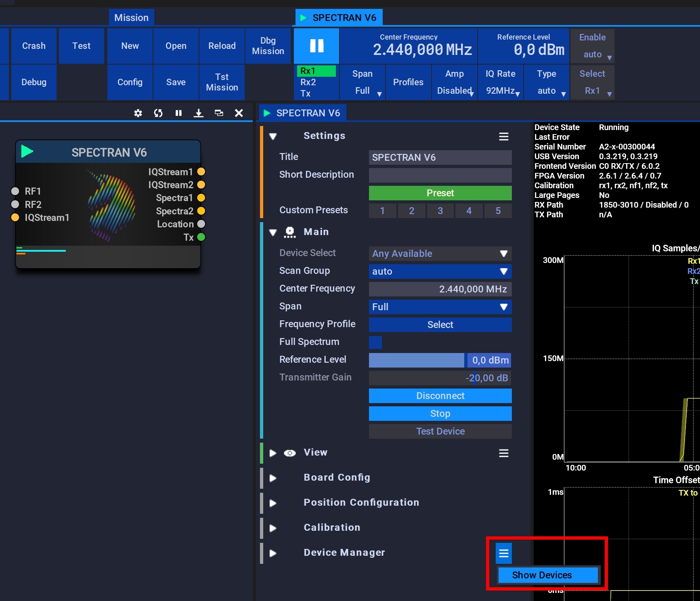Image resolution: width=700 pixels, height=601 pixels.
Task: Expand the Position Configuration section
Action: [x=273, y=503]
